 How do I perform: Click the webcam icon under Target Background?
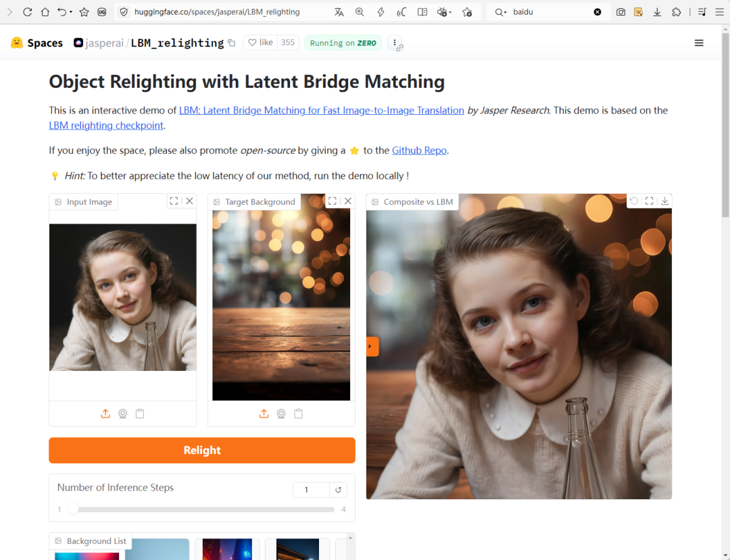click(x=281, y=413)
